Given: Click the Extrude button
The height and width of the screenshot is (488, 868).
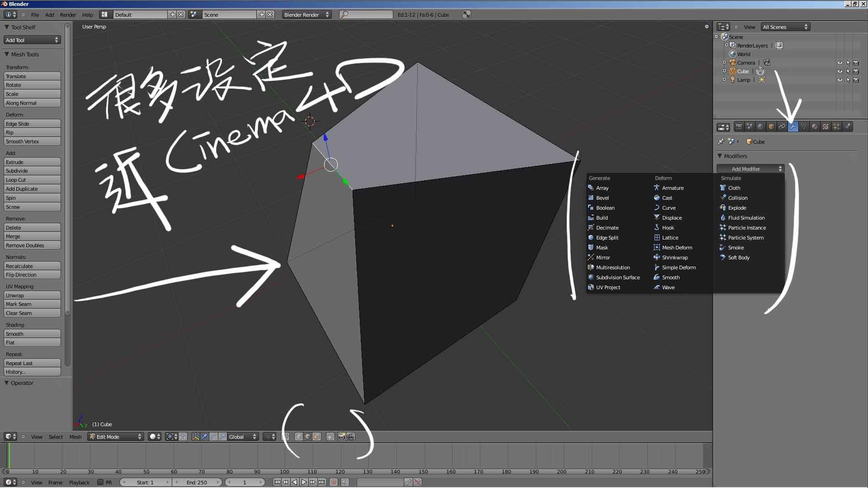Looking at the screenshot, I should [32, 162].
